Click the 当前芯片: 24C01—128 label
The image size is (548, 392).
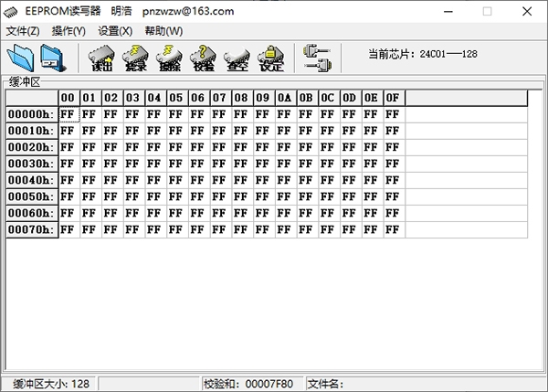coord(423,54)
